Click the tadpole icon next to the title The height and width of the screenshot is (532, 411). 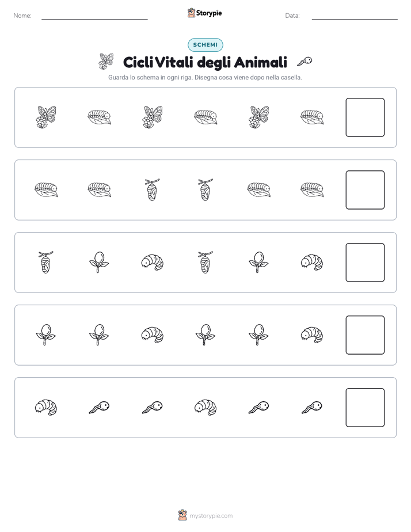pos(304,62)
